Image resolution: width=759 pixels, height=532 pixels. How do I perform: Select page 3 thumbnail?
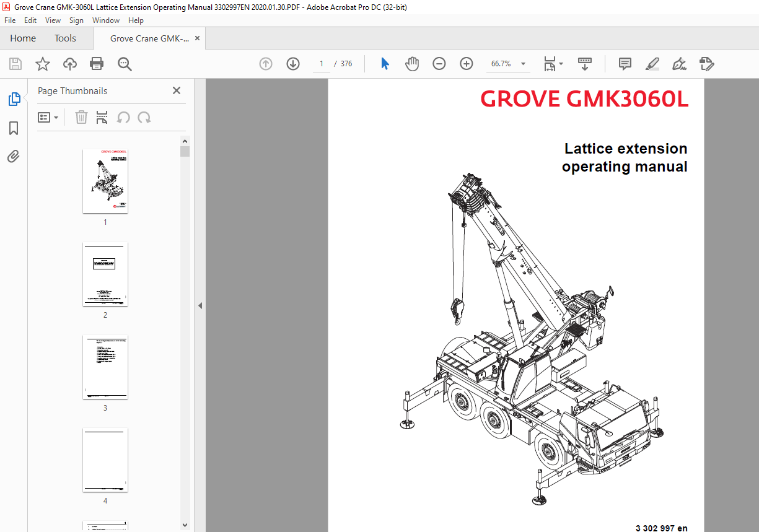[105, 367]
